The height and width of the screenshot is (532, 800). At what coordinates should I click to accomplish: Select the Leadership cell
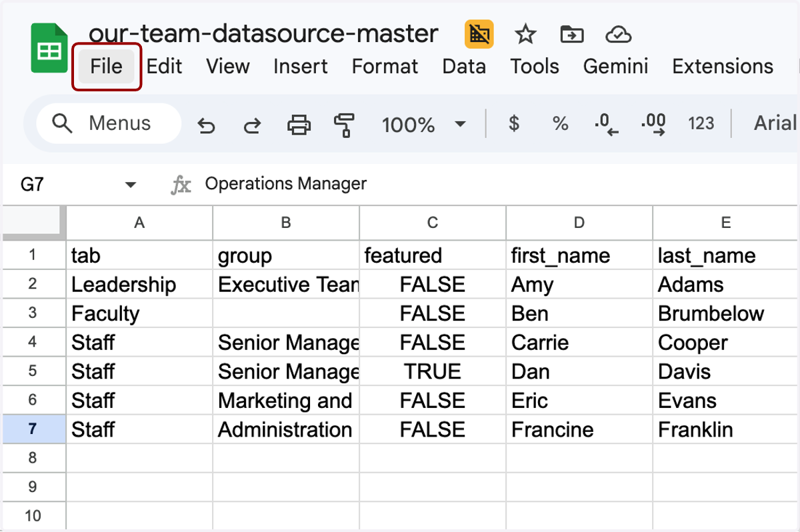click(x=139, y=284)
